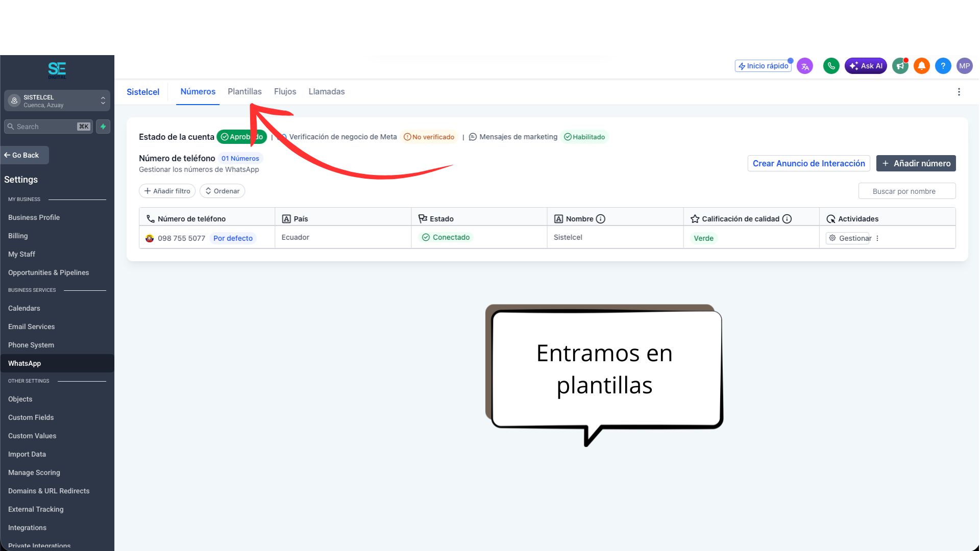
Task: Switch to the Flujos tab
Action: [x=285, y=92]
